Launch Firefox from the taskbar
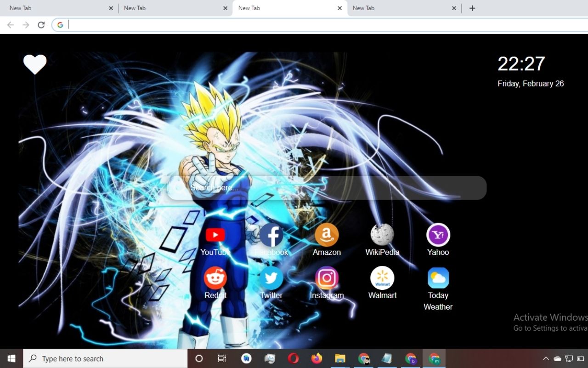The height and width of the screenshot is (368, 588). pyautogui.click(x=317, y=358)
